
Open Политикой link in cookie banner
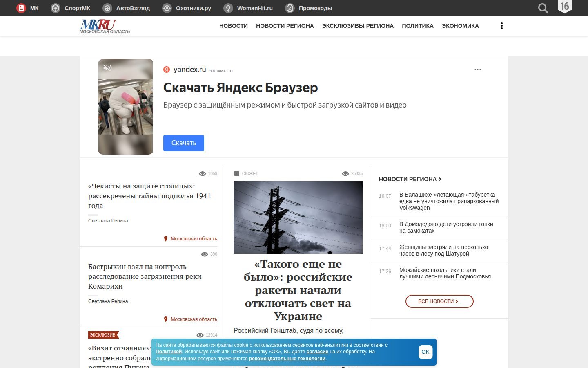point(169,352)
